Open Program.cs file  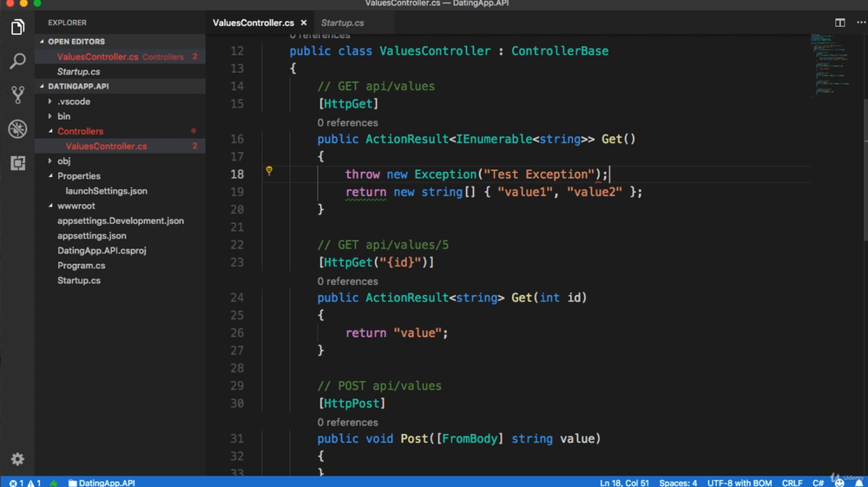pos(120,266)
